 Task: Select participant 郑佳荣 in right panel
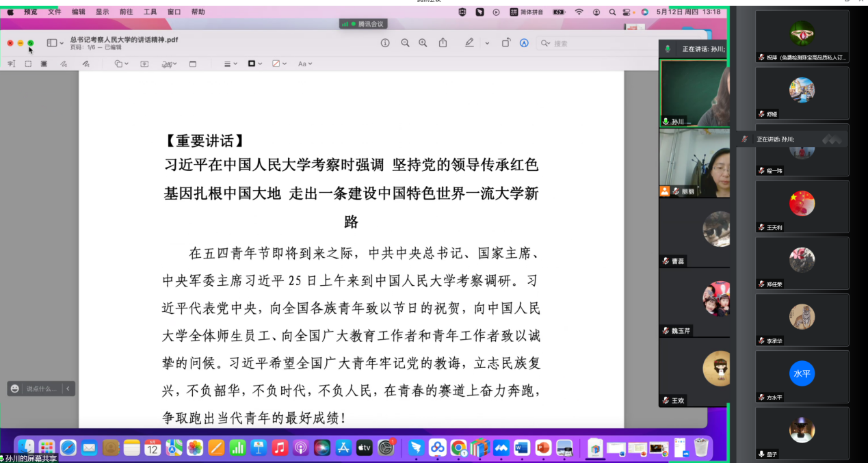(802, 263)
